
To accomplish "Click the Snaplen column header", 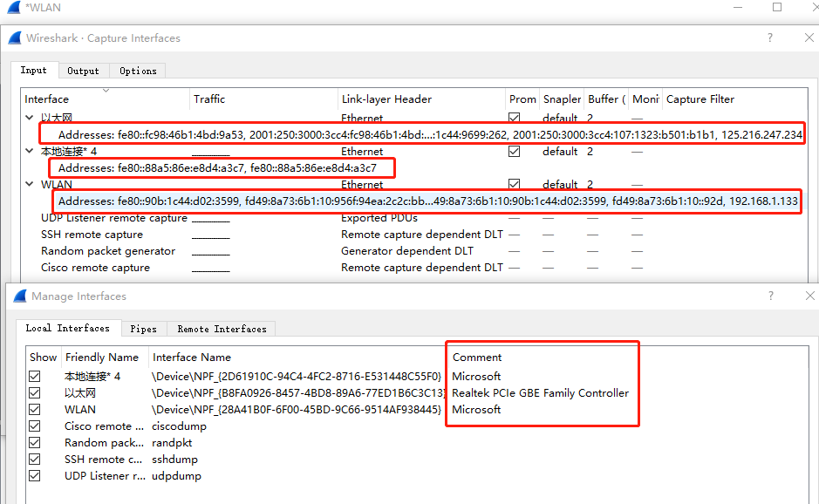I will [x=562, y=99].
